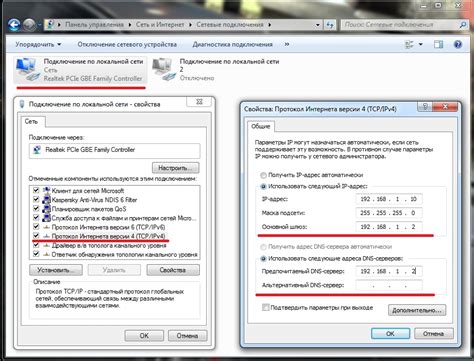Refresh the Network Connections address bar
This screenshot has width=474, height=361.
coord(330,25)
